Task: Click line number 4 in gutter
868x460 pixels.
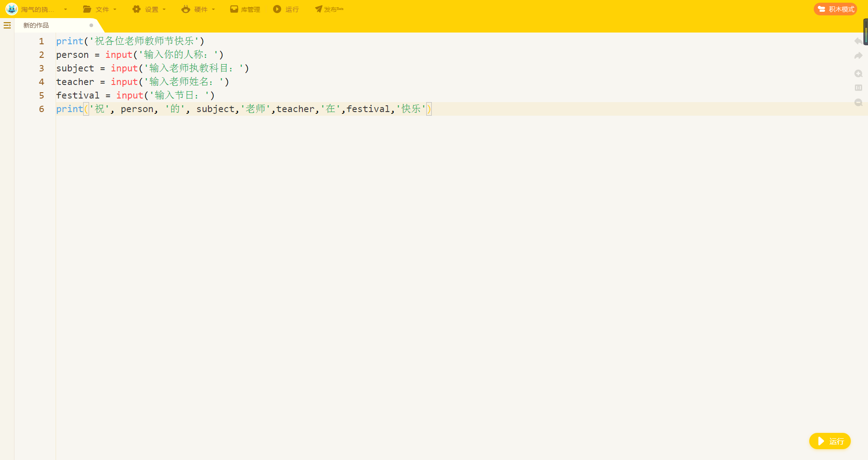Action: (42, 82)
